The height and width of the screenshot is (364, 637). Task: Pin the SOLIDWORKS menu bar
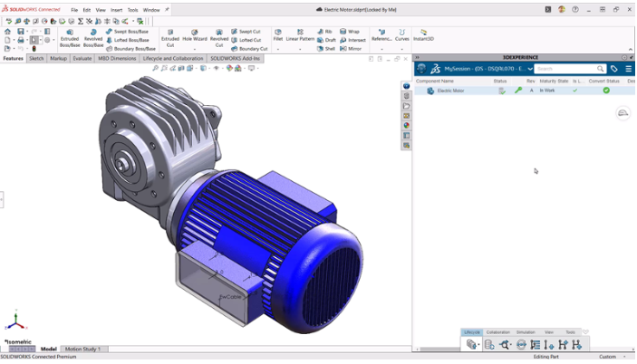[167, 9]
